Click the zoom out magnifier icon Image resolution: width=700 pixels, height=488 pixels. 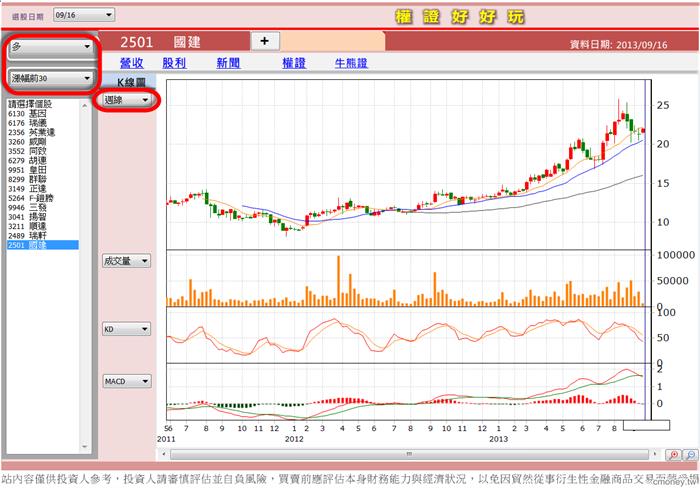tap(689, 454)
